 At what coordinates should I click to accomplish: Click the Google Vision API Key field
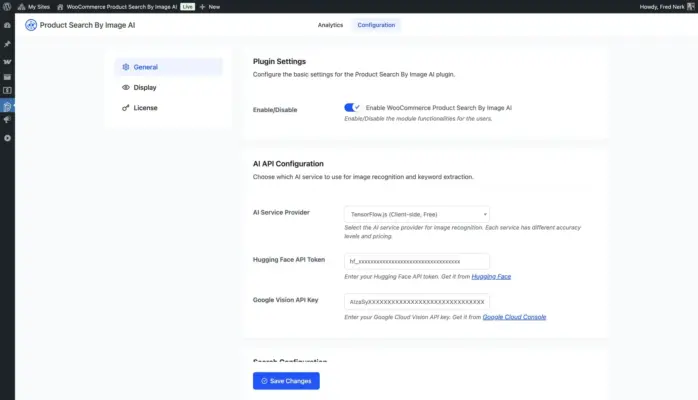click(x=417, y=302)
